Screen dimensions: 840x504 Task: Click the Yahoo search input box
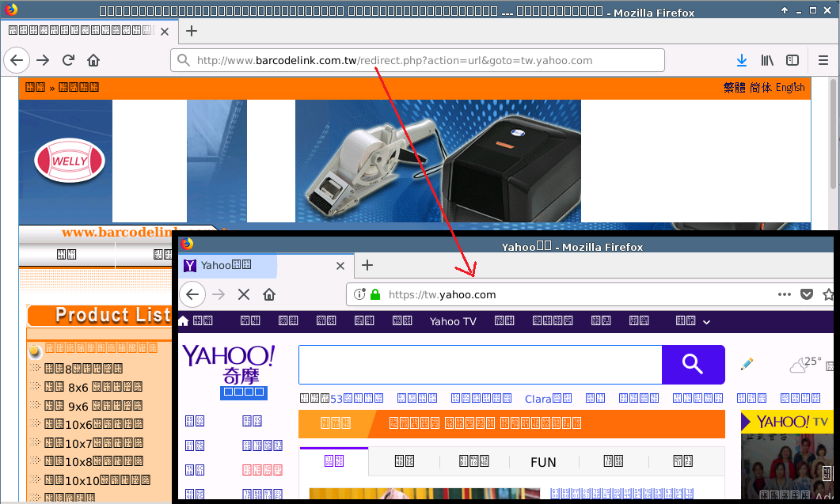(x=481, y=365)
